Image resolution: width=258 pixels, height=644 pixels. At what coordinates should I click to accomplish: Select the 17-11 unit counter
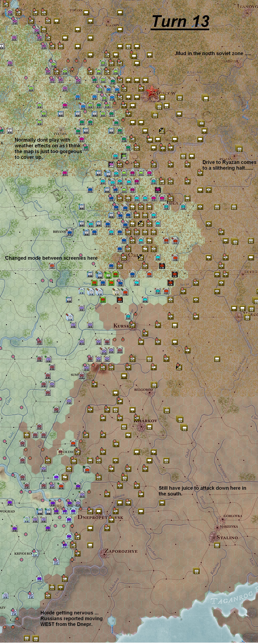pyautogui.click(x=87, y=368)
